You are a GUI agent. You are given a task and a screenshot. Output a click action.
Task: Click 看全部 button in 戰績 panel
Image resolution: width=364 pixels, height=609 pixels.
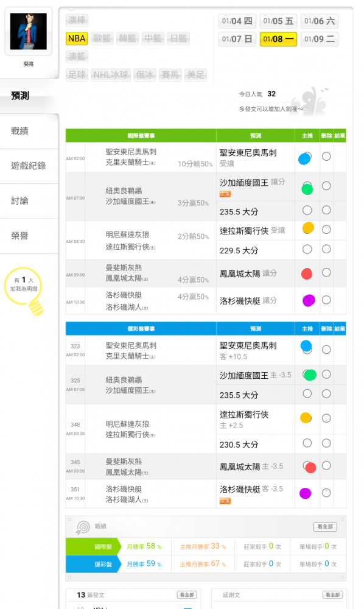325,527
